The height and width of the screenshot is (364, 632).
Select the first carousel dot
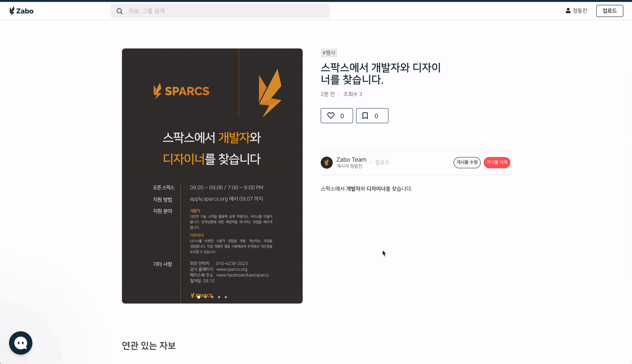pos(199,297)
